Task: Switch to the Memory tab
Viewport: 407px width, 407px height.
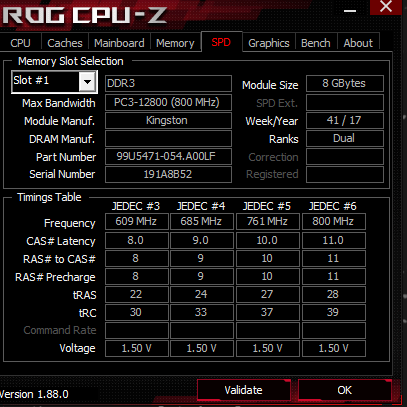Action: click(175, 43)
